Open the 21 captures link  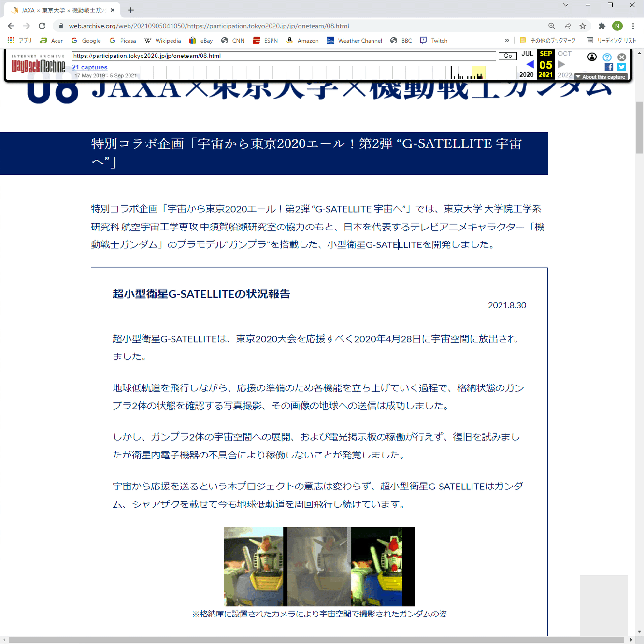pyautogui.click(x=90, y=67)
